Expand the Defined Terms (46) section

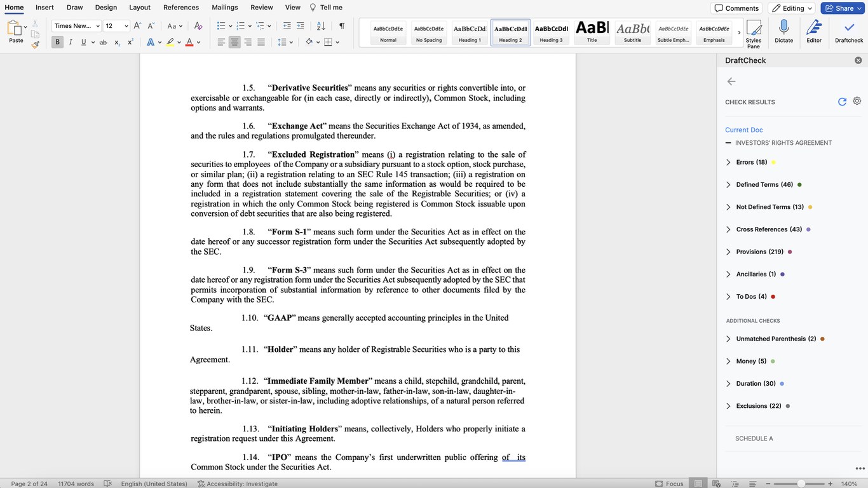click(x=728, y=185)
